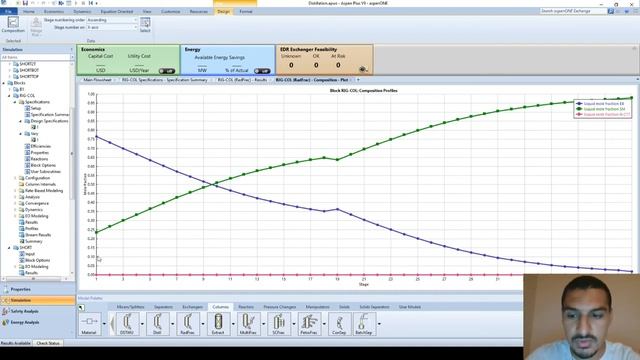
Task: Switch palette to Mixers/Splitters tab
Action: (130, 307)
